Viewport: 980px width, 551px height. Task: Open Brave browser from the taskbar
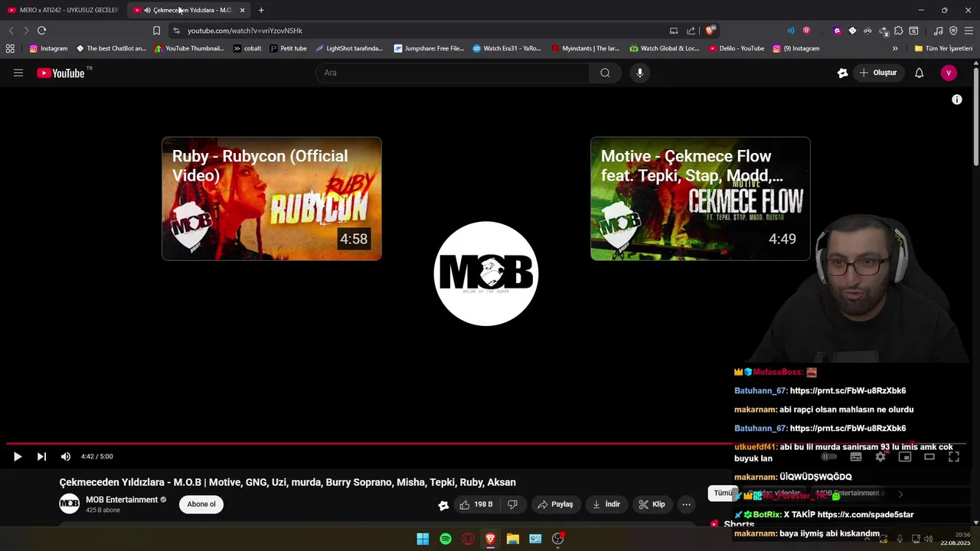pyautogui.click(x=490, y=539)
